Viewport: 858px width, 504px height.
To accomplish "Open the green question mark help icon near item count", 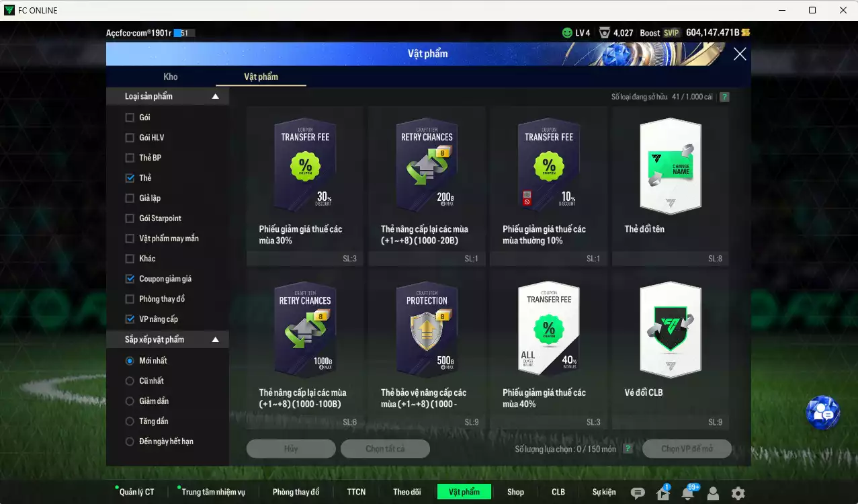I will [x=724, y=97].
